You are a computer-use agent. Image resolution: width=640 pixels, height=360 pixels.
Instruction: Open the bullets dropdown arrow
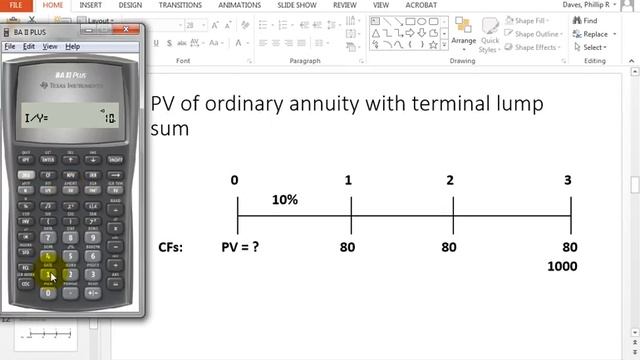coord(272,25)
